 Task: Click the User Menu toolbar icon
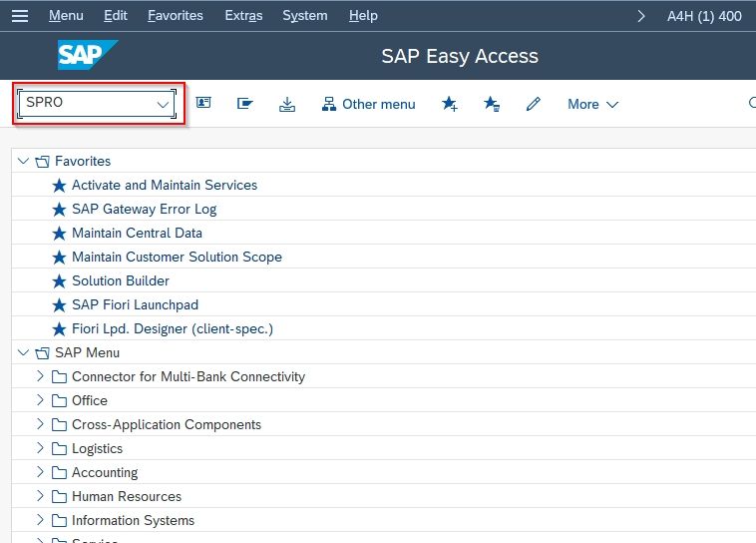[x=203, y=103]
